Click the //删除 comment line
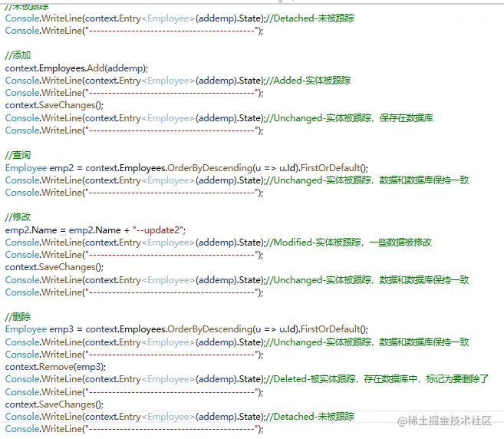The image size is (504, 439). pyautogui.click(x=18, y=317)
